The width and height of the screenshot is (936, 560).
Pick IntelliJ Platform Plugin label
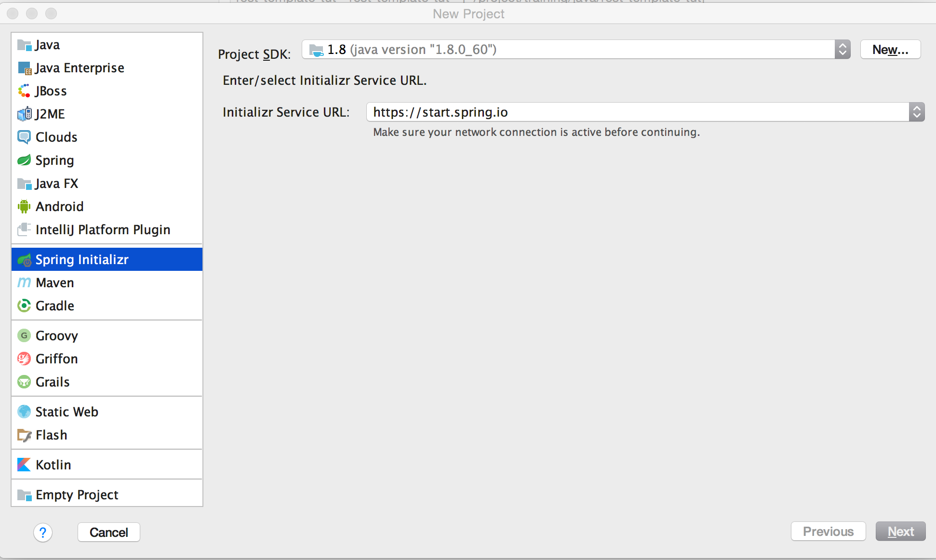tap(103, 230)
